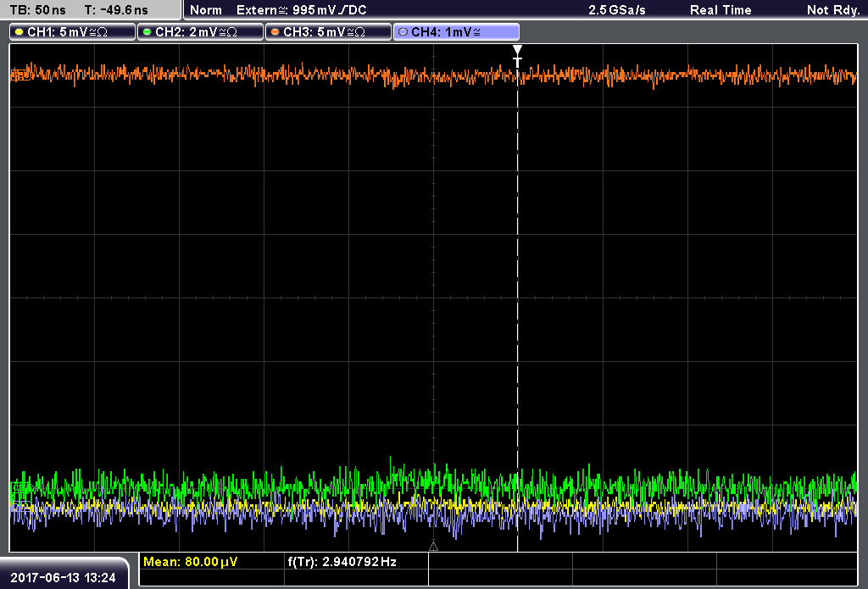Screen dimensions: 868x589
Task: Click the Not Rdy. status label
Action: coord(833,10)
